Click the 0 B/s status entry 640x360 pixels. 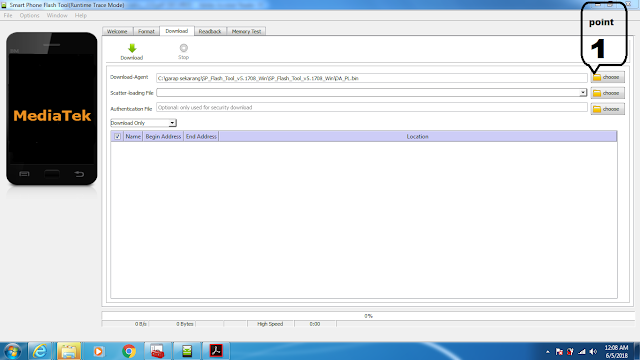(141, 324)
